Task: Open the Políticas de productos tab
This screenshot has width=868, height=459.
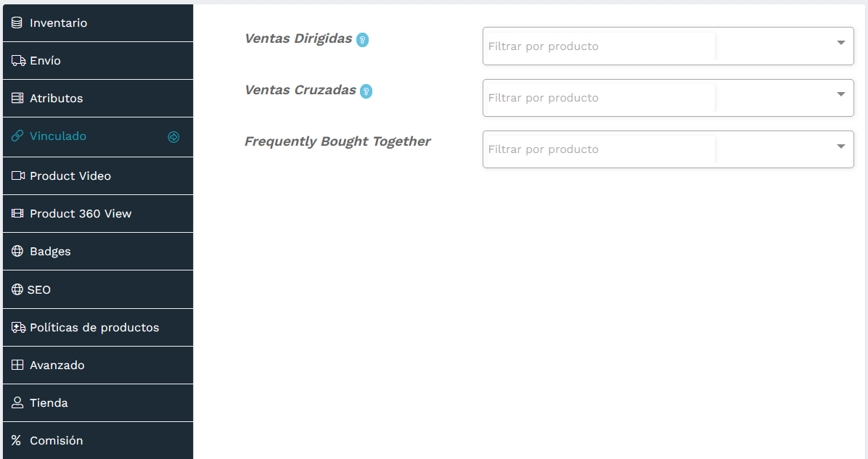Action: click(94, 328)
